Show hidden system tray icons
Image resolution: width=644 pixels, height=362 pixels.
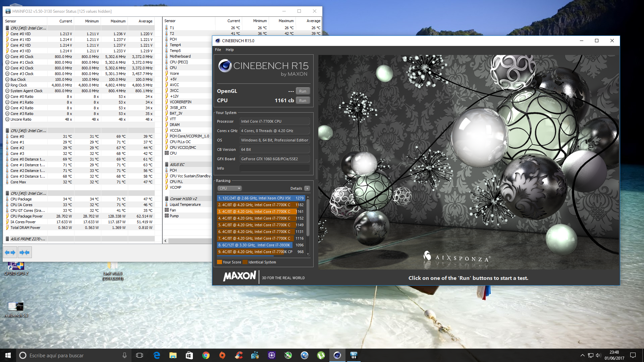(582, 355)
